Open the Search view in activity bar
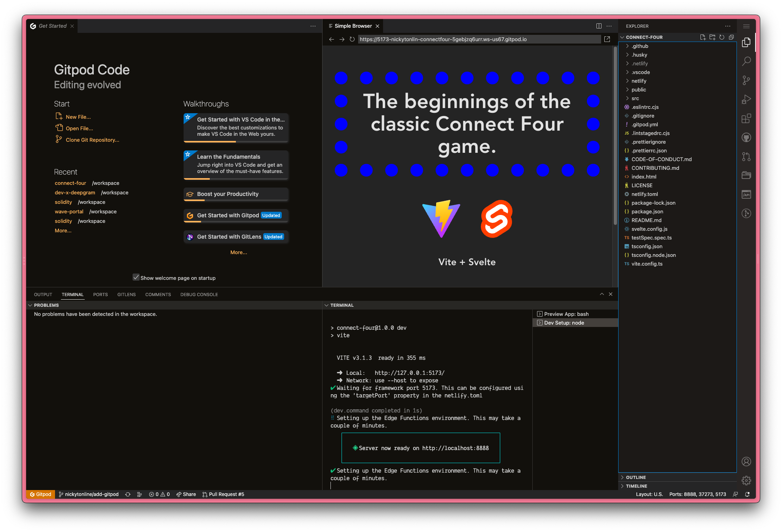This screenshot has height=532, width=782. tap(746, 61)
